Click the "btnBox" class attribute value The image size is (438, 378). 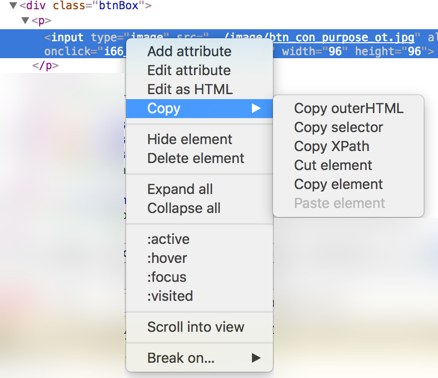[x=118, y=5]
